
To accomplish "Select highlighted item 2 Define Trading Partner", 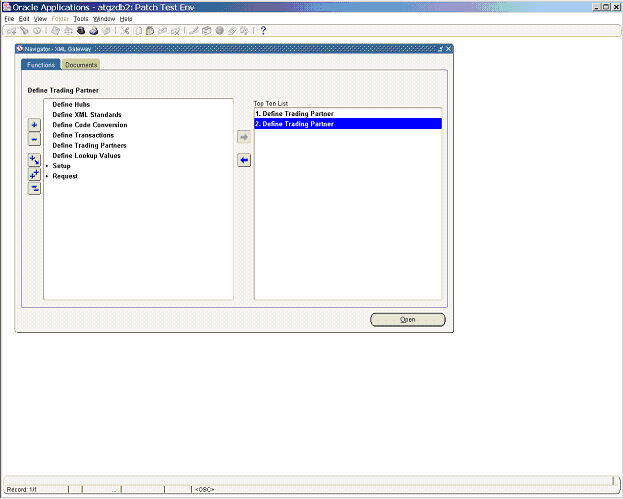I will tap(348, 124).
